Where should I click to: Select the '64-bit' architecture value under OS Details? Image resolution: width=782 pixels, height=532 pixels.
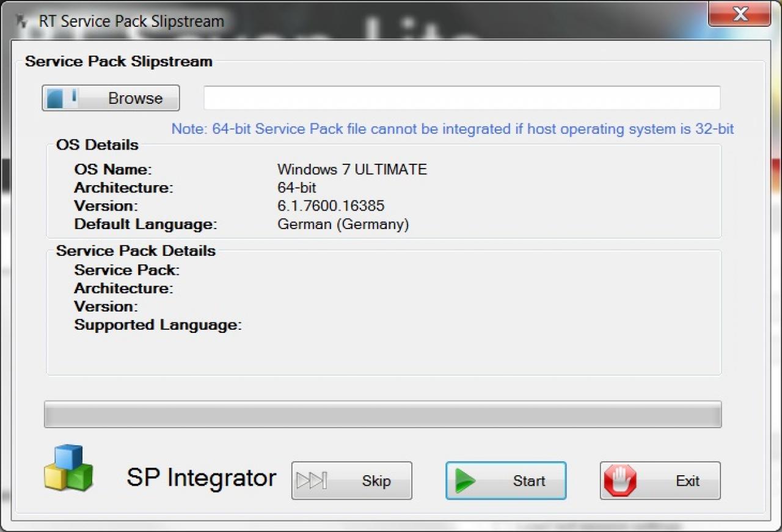point(297,188)
